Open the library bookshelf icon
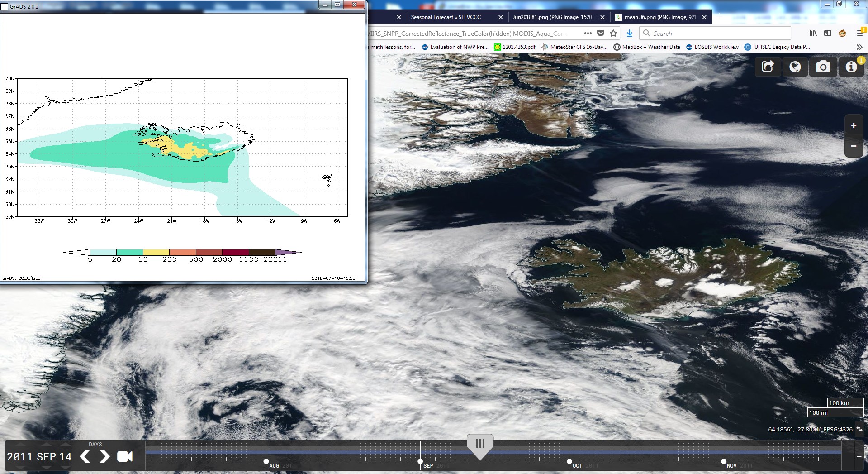 pyautogui.click(x=813, y=33)
